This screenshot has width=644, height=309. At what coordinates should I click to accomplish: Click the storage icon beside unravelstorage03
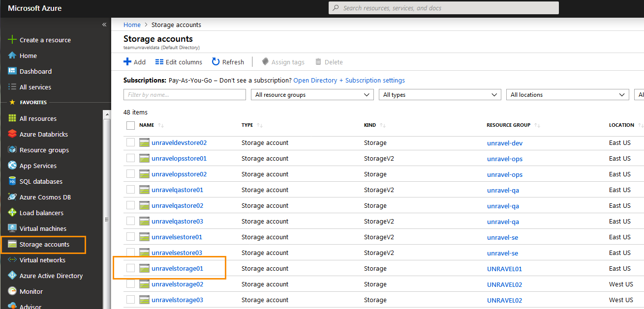click(x=144, y=300)
